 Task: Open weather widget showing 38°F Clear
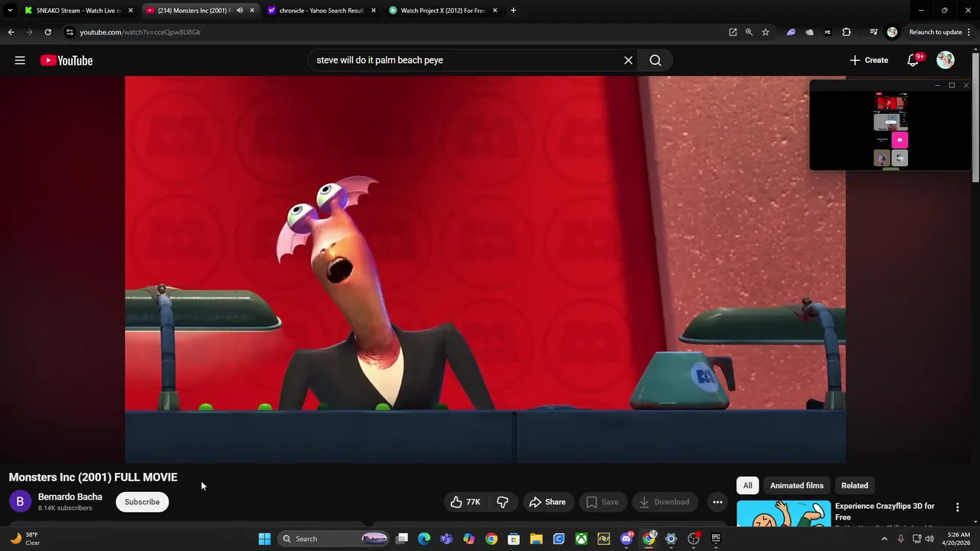25,539
